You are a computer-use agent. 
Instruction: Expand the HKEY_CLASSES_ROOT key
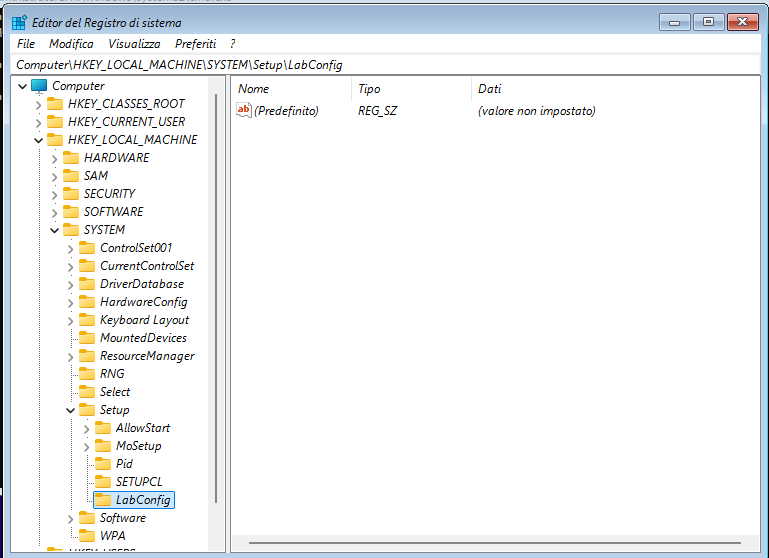click(38, 104)
